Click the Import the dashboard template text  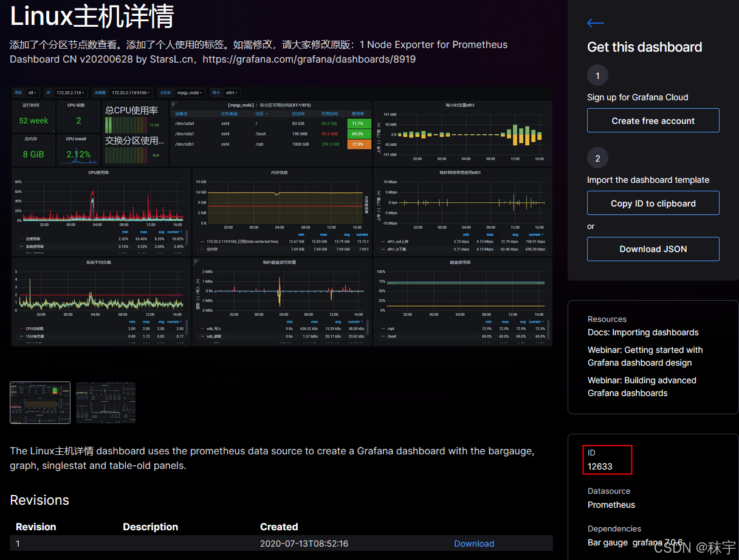point(648,180)
